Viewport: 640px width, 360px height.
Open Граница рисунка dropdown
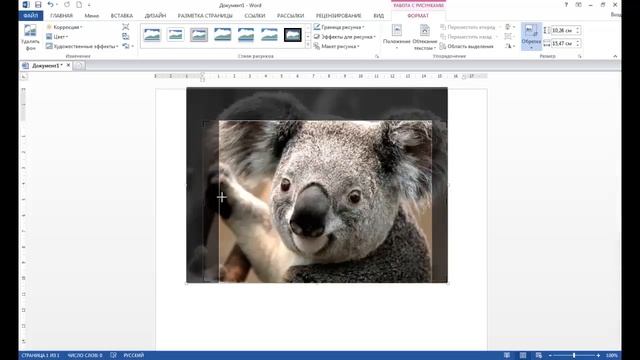coord(339,27)
